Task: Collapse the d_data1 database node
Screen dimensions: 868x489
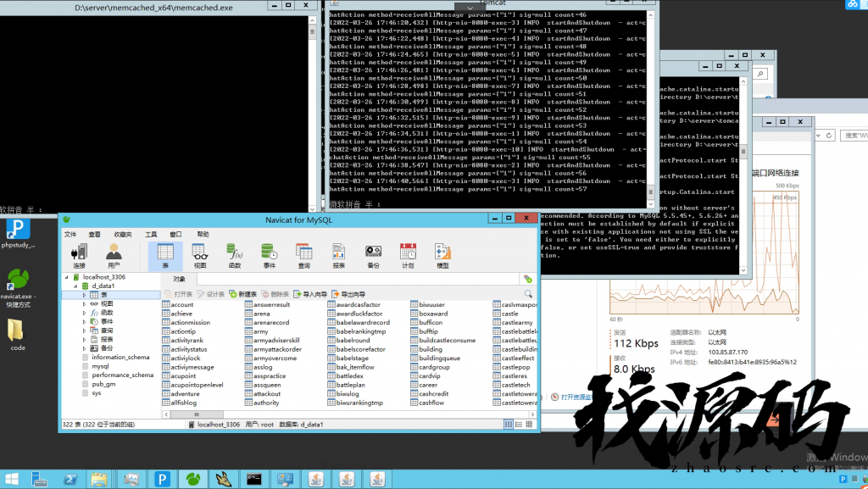Action: click(x=75, y=286)
